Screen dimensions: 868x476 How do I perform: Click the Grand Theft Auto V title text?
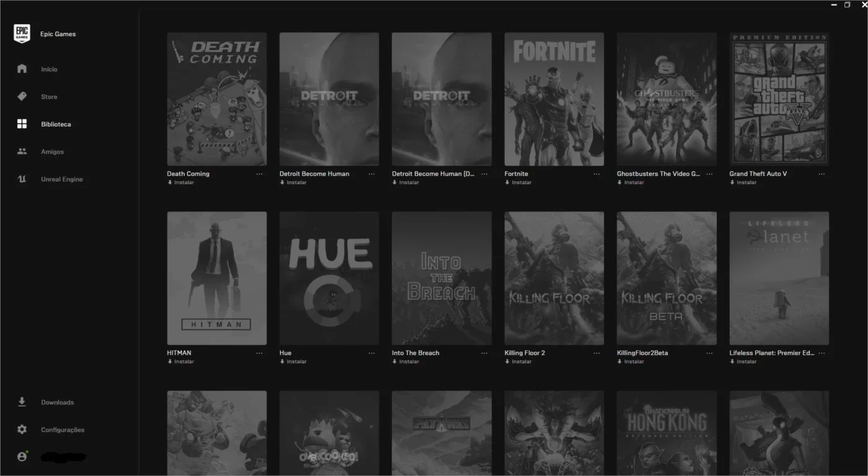[758, 174]
